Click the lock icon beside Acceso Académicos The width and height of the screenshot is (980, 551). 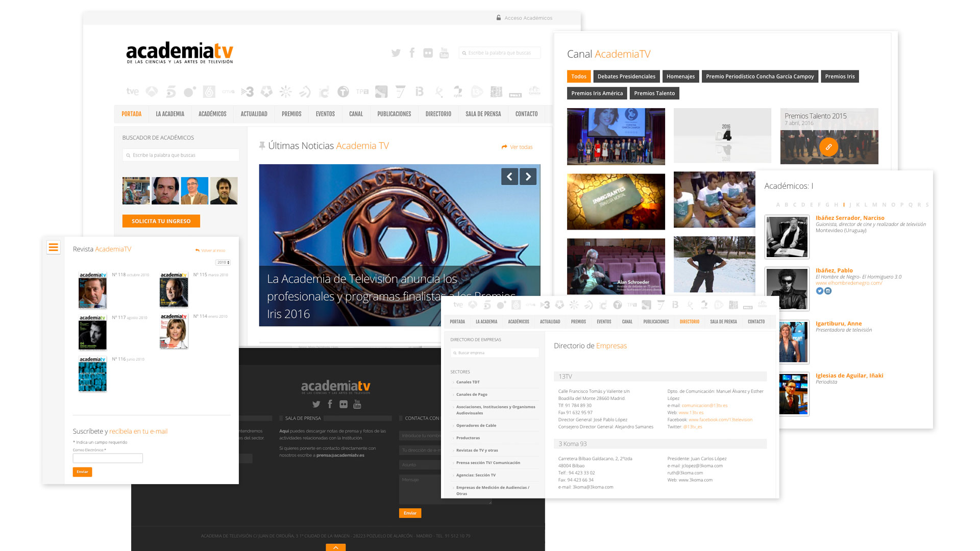coord(499,18)
